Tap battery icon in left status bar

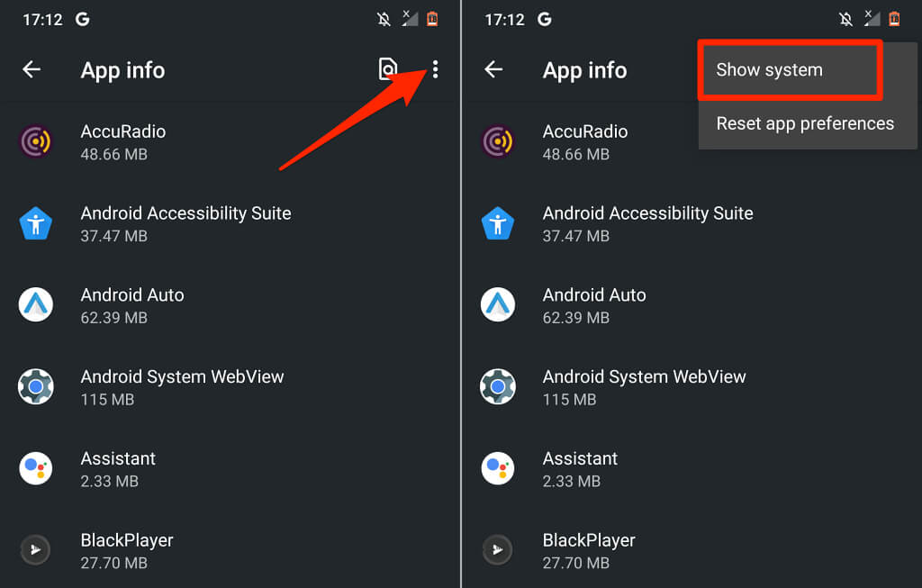[432, 19]
